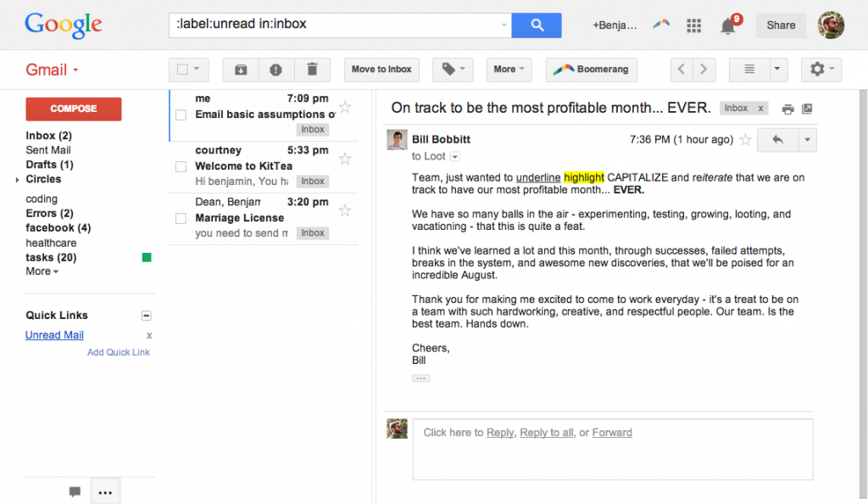Show recipient details arrow next to Loot

point(454,157)
